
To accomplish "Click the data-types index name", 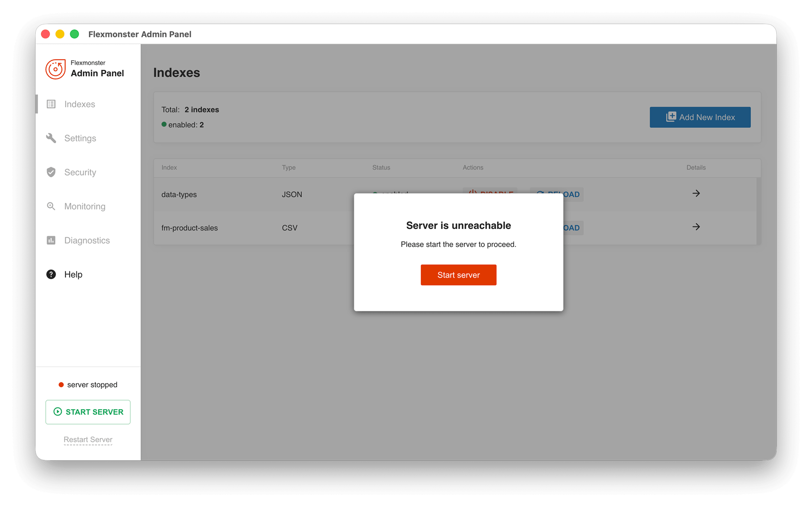I will click(x=179, y=194).
